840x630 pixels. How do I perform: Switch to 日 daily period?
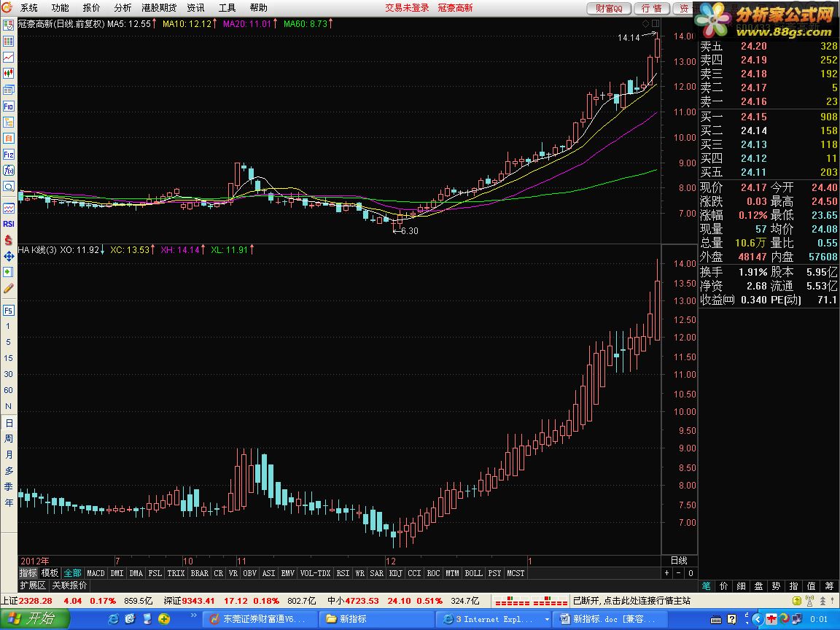click(9, 423)
